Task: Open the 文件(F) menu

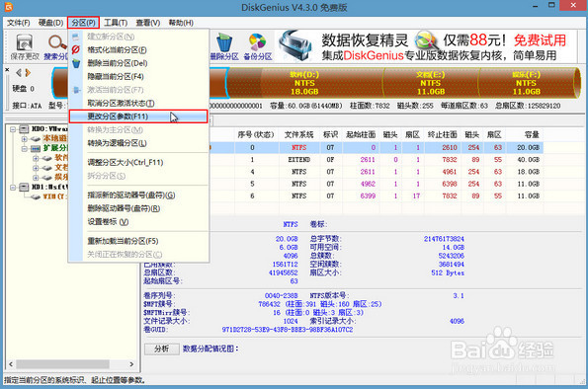Action: 19,23
